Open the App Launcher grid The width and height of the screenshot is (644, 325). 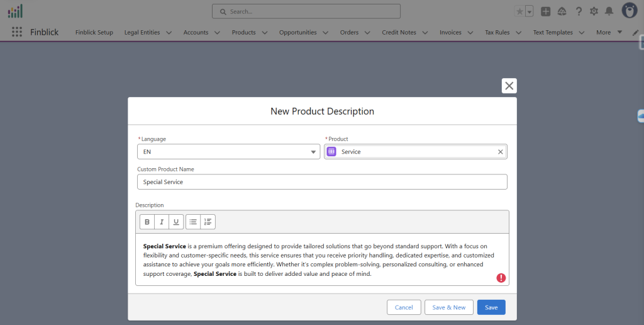tap(17, 32)
